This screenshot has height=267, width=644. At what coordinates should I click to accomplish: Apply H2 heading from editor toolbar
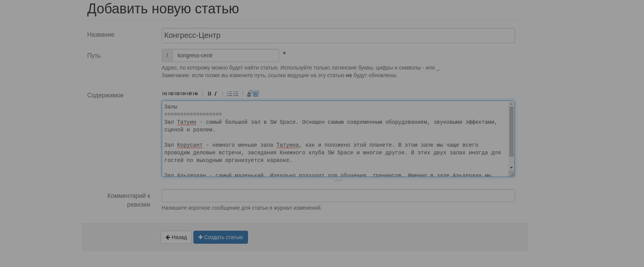click(x=171, y=94)
